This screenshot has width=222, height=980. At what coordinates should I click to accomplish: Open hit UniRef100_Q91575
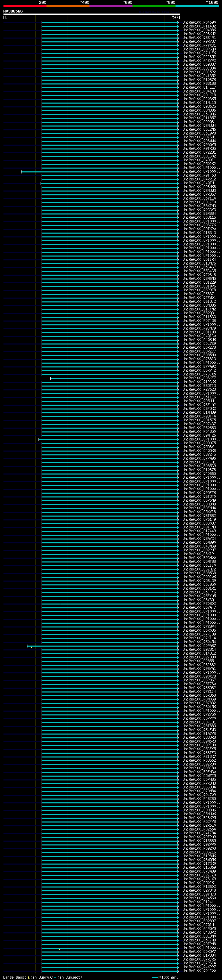(x=199, y=420)
